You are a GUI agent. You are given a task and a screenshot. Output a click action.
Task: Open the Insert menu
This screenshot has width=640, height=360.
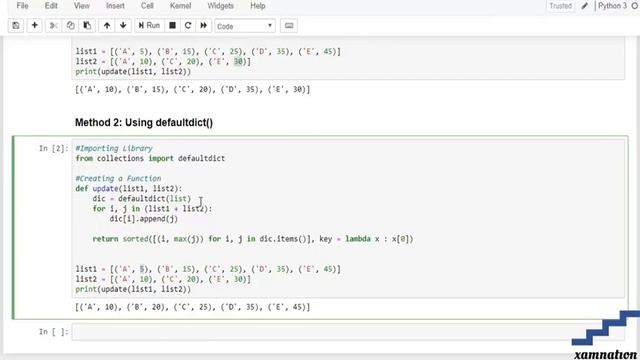116,6
